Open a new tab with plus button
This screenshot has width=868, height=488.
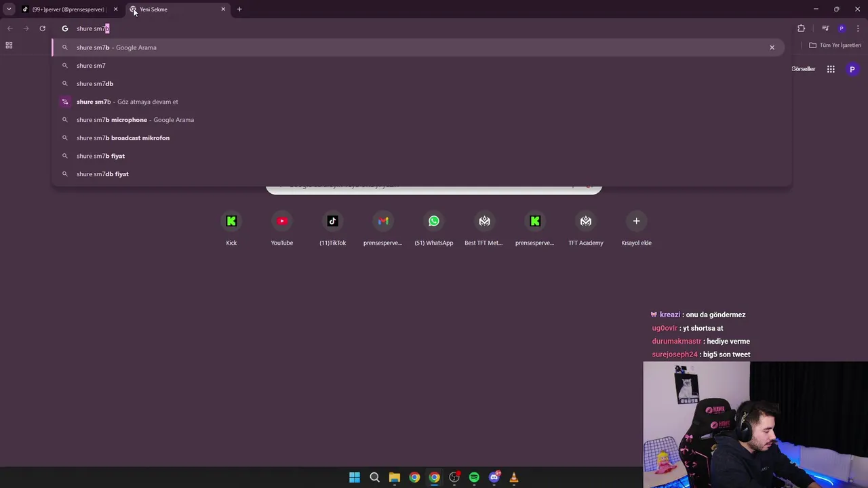239,9
